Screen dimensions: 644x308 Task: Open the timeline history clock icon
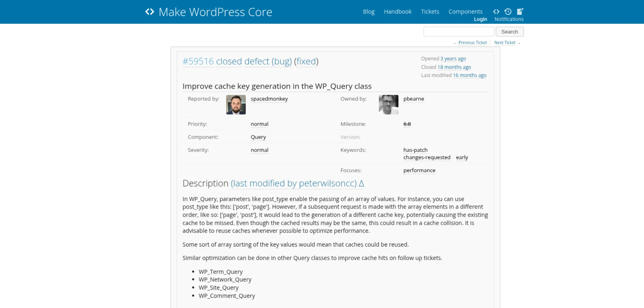coord(508,11)
